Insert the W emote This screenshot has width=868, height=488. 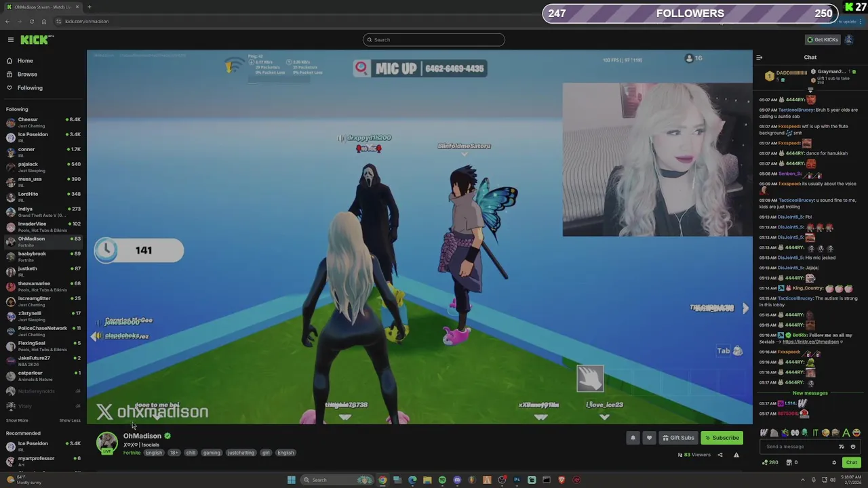coord(764,432)
